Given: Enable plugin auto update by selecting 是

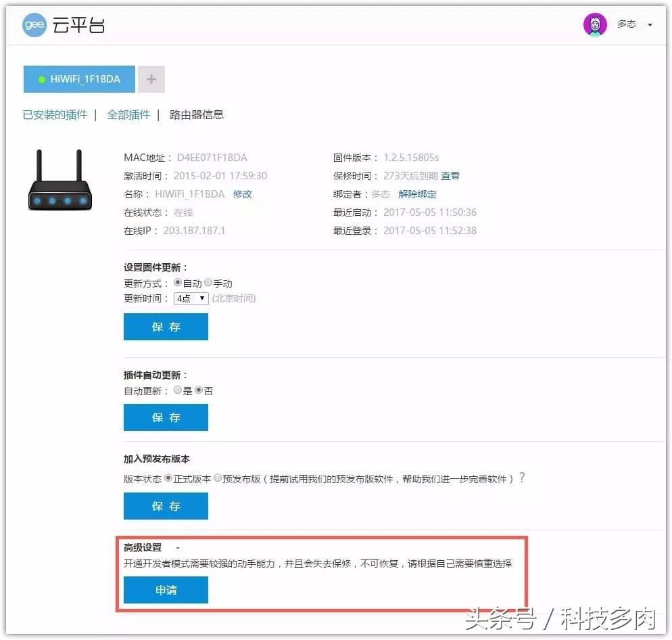Looking at the screenshot, I should [177, 390].
